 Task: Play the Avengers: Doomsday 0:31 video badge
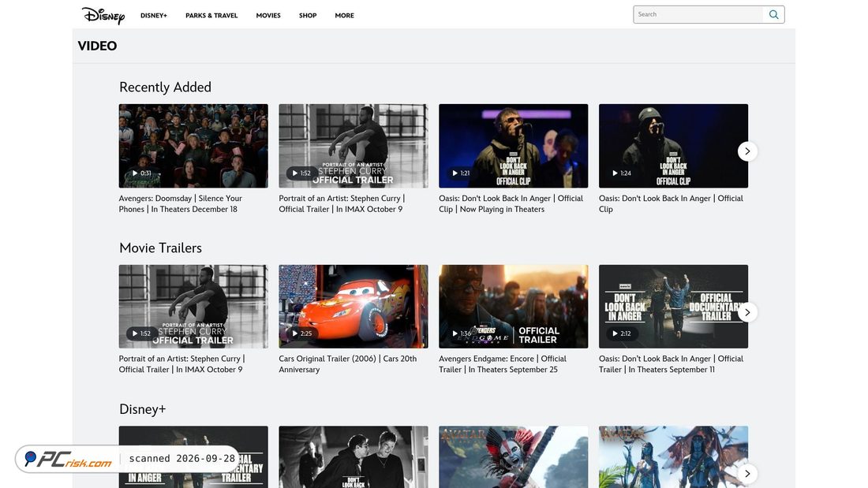point(142,173)
